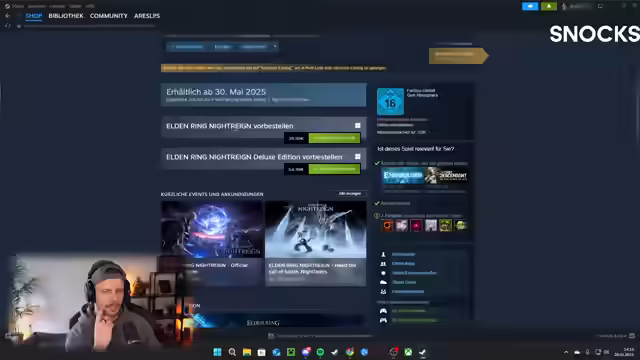Add ELDEN RING NIGHTREIGN pre-order to cart
Screen dimensions: 640x360
tap(334, 138)
